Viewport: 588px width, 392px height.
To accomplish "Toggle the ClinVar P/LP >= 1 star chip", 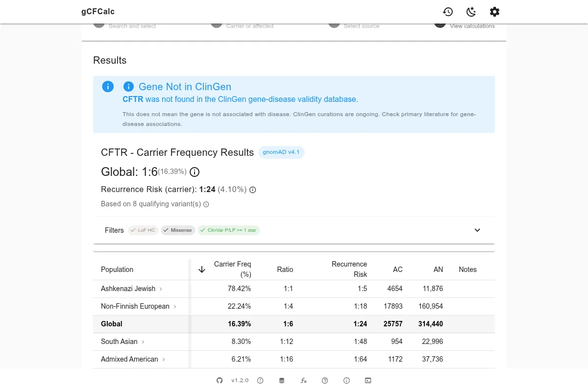I will click(x=228, y=230).
